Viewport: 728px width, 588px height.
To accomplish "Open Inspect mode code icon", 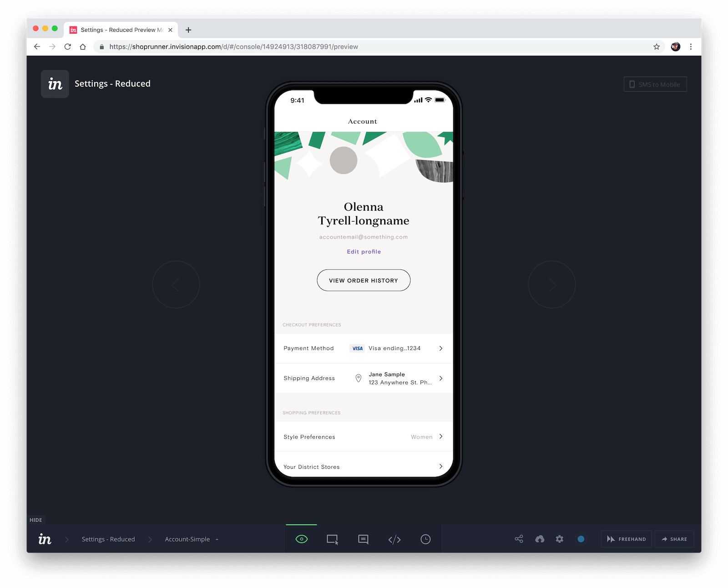I will [394, 539].
